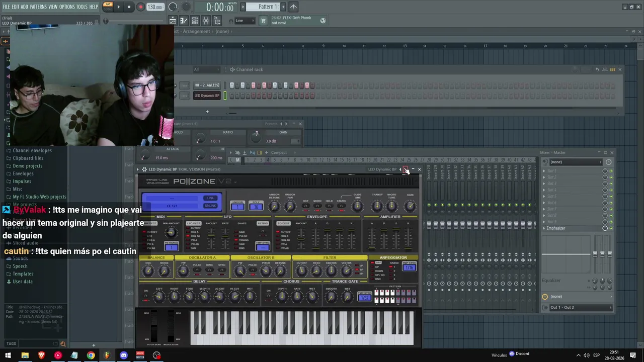The image size is (644, 362).
Task: Add a channel with plus button
Action: tap(207, 112)
